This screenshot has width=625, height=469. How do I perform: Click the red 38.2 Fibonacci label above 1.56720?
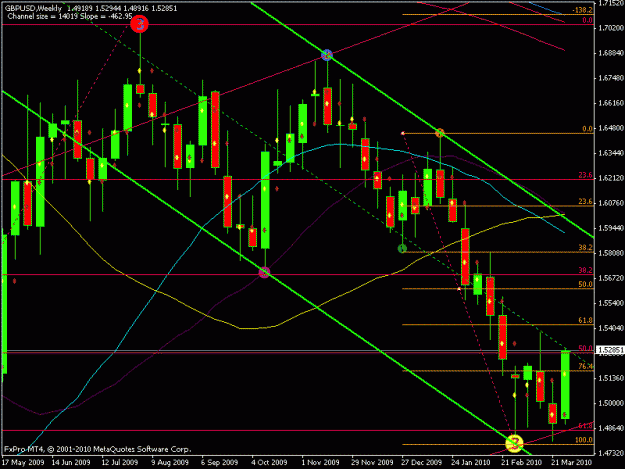585,270
